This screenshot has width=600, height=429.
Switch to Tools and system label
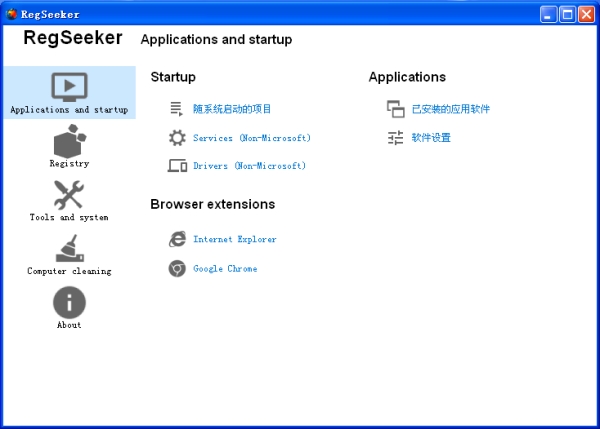(x=69, y=217)
